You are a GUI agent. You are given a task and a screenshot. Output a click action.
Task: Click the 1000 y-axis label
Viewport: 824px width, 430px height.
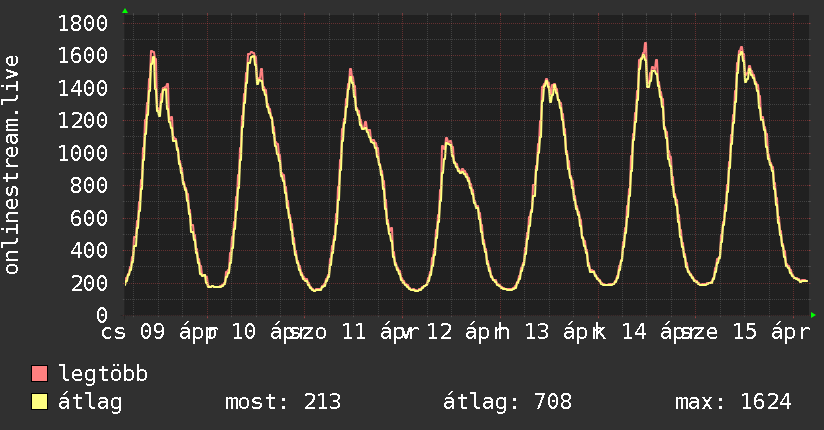(83, 153)
